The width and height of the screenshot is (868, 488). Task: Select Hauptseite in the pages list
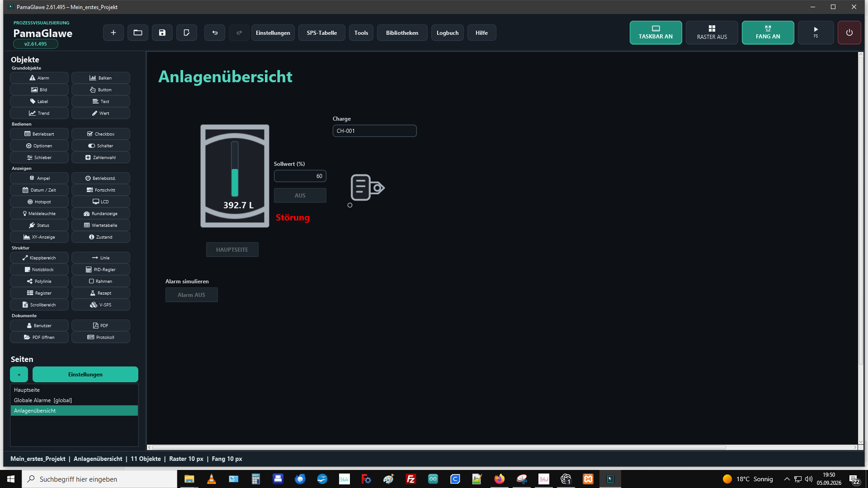[74, 390]
